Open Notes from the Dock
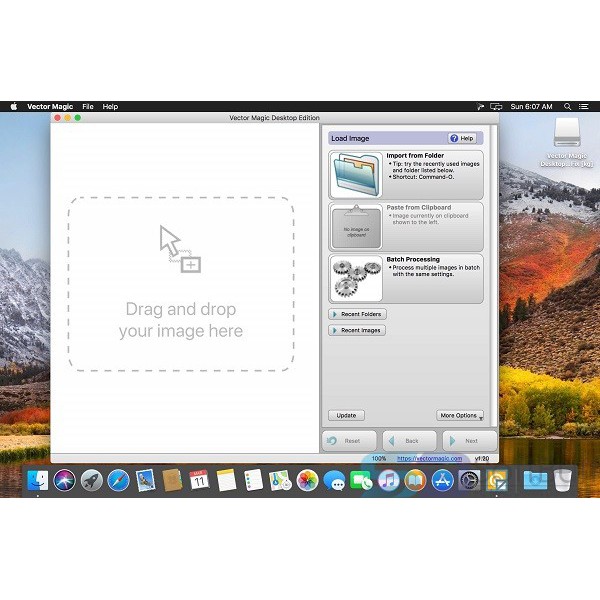Screen dimensions: 600x600 coord(227,480)
